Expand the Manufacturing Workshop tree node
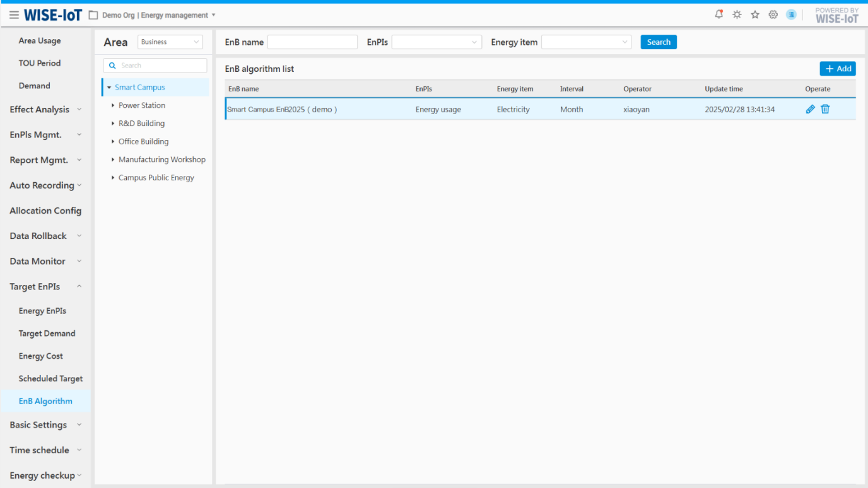 pyautogui.click(x=113, y=160)
